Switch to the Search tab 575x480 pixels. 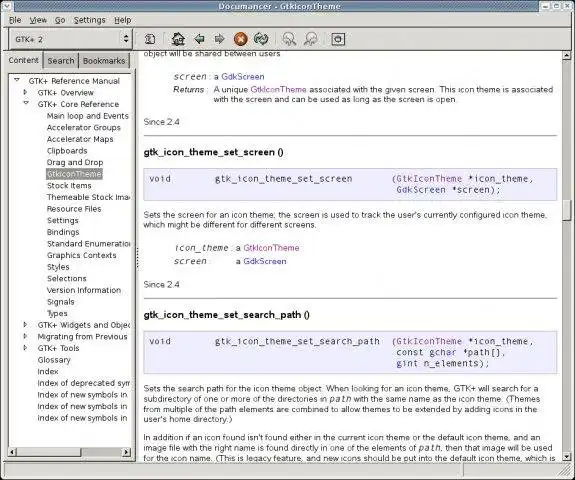pos(61,61)
